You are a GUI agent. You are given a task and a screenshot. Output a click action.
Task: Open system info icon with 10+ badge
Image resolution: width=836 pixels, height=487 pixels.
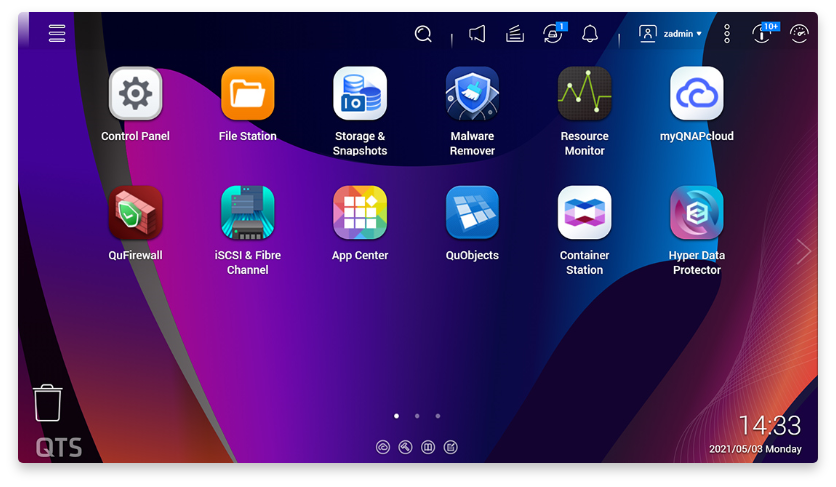[763, 33]
